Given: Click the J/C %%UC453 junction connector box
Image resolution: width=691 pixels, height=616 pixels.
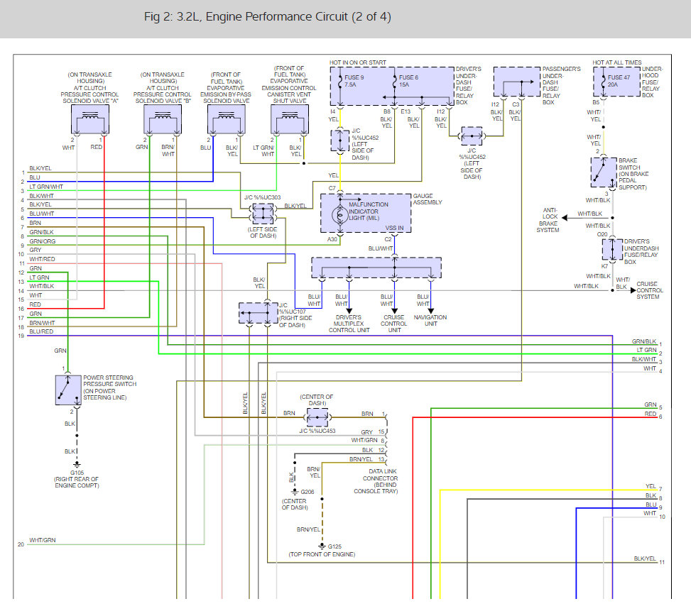Looking at the screenshot, I should (x=317, y=417).
